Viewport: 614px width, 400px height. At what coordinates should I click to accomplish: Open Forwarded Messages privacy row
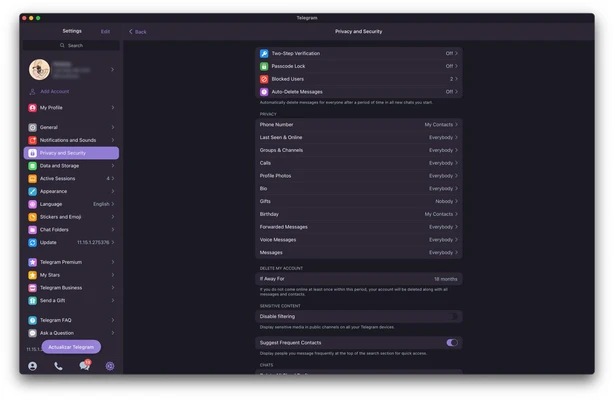point(359,227)
